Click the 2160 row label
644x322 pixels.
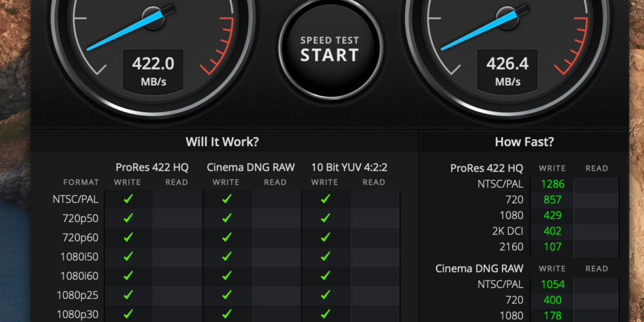(x=512, y=247)
